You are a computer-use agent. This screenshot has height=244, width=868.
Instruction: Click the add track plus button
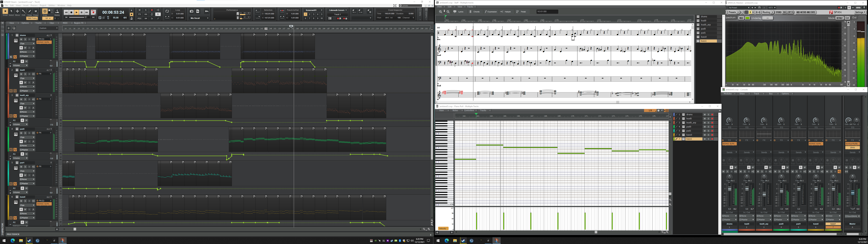click(9, 28)
